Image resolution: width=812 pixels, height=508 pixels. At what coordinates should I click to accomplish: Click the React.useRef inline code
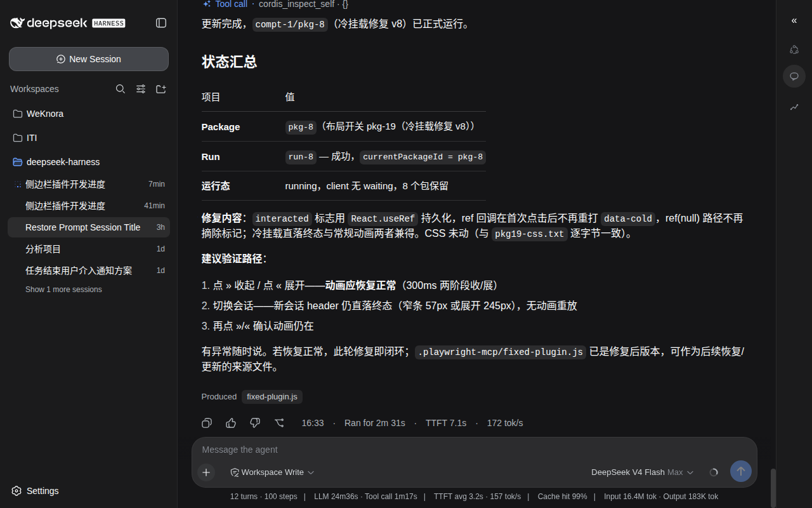tap(383, 218)
